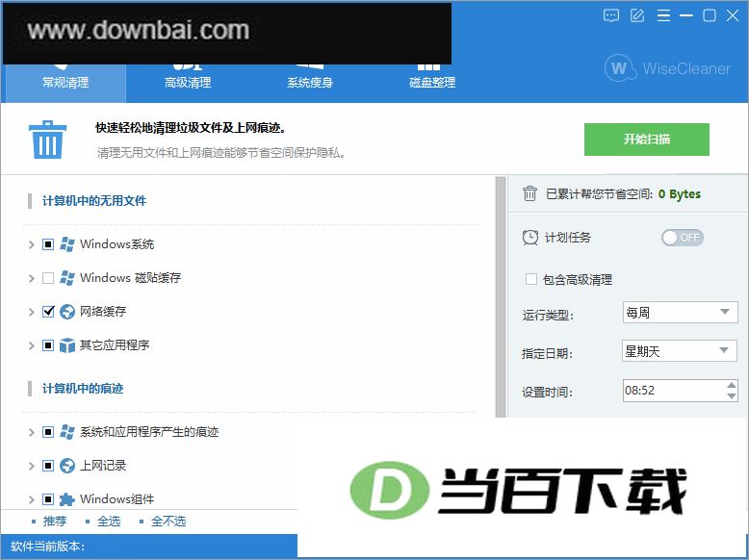The height and width of the screenshot is (560, 749).
Task: Expand the 网络缓存 tree row
Action: [x=32, y=312]
